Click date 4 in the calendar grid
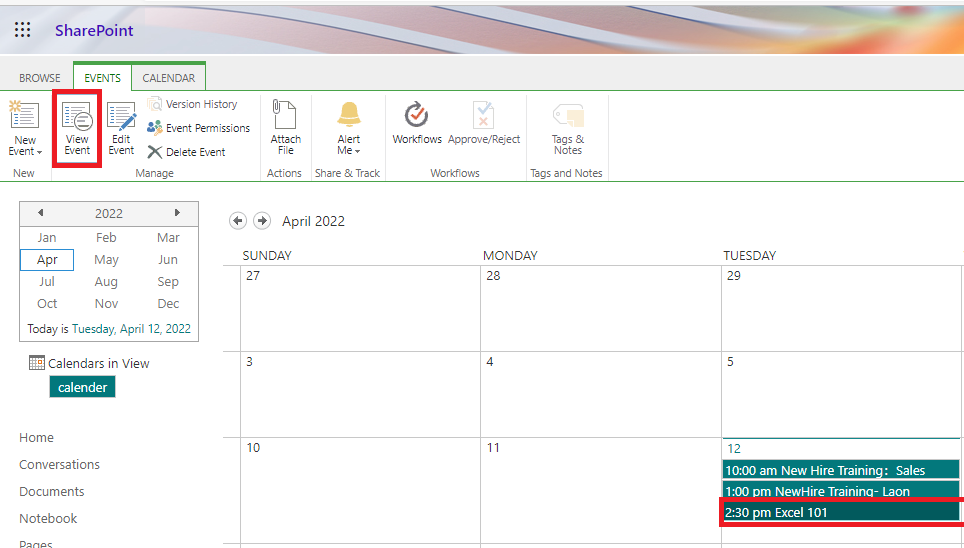The height and width of the screenshot is (548, 964). (489, 362)
